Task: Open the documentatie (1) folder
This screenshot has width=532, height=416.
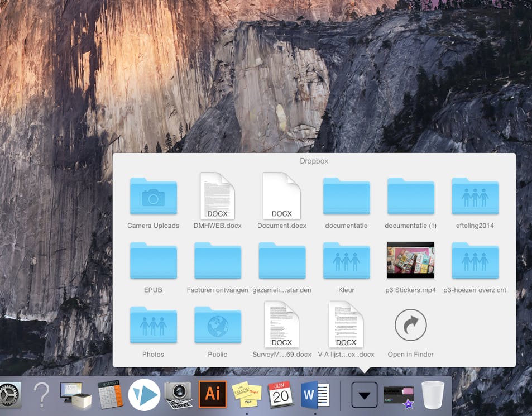Action: pos(410,196)
